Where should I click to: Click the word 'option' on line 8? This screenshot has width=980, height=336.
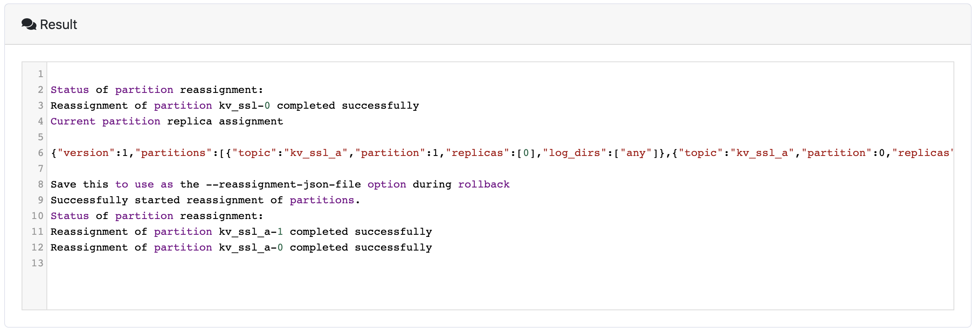(387, 184)
